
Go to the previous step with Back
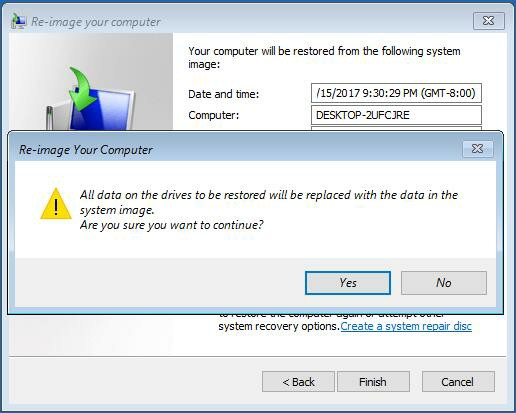pos(298,382)
